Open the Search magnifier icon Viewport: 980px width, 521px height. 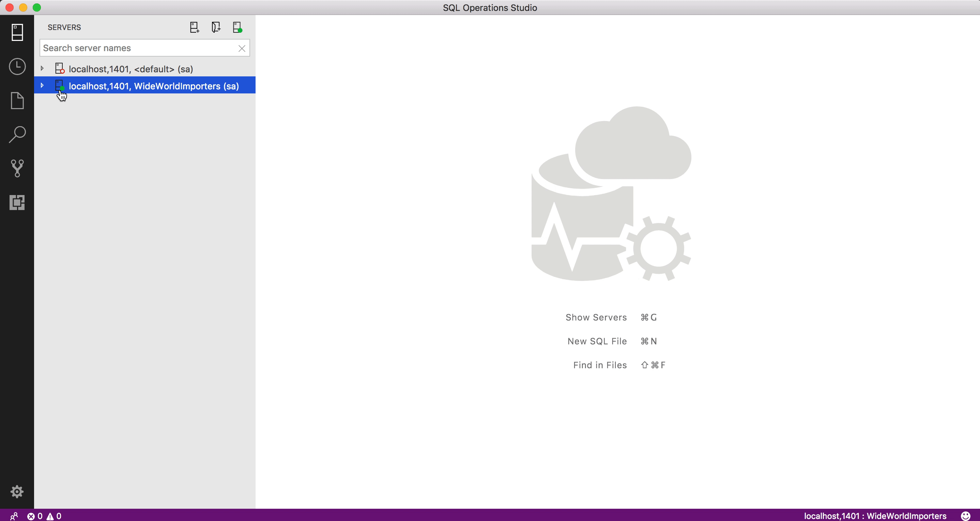(x=17, y=135)
